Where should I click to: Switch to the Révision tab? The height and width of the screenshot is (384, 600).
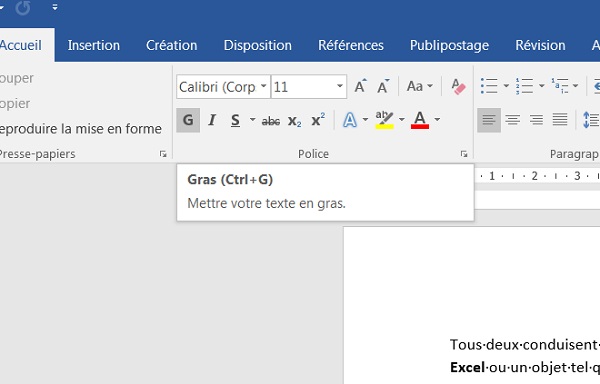tap(540, 45)
